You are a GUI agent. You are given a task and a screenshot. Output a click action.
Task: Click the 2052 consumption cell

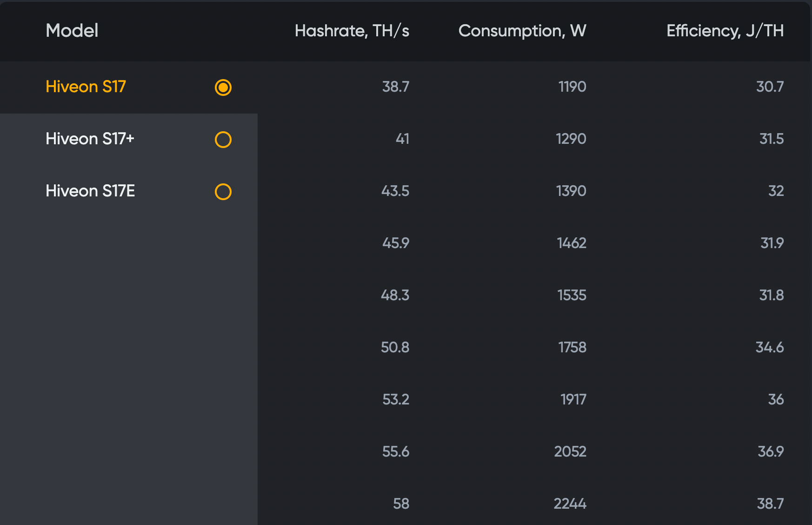(x=570, y=451)
